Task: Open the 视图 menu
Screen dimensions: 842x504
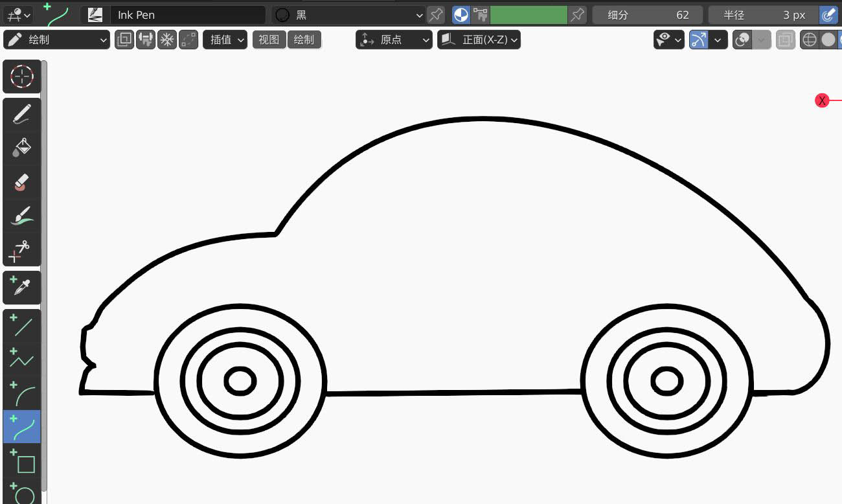Action: coord(269,40)
